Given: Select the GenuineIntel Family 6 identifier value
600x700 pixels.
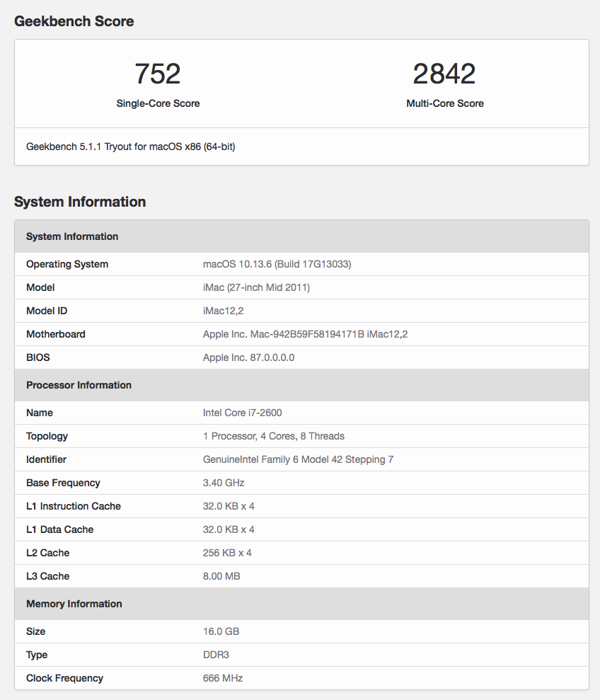Looking at the screenshot, I should (x=298, y=459).
